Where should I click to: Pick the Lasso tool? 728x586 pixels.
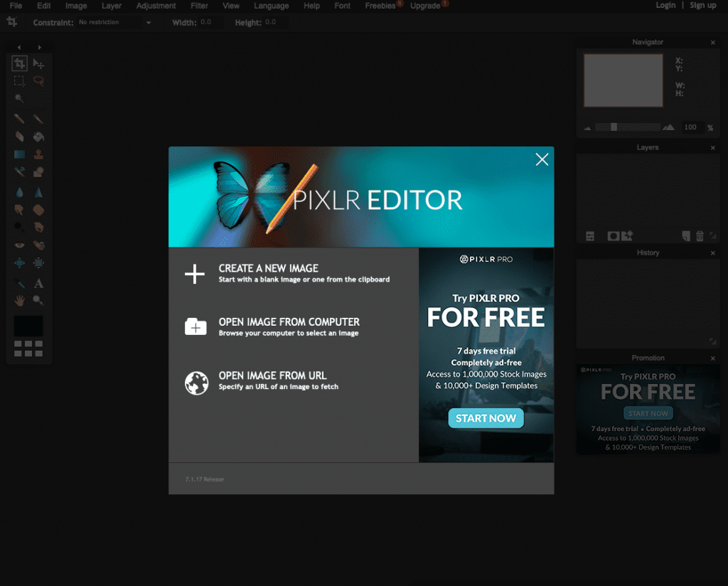pos(38,81)
